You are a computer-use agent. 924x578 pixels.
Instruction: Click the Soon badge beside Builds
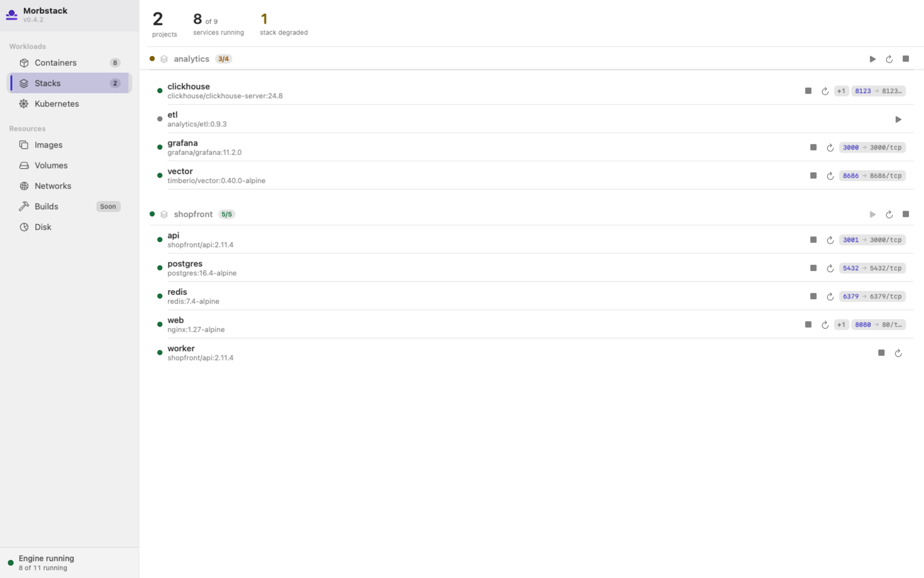[x=108, y=207]
